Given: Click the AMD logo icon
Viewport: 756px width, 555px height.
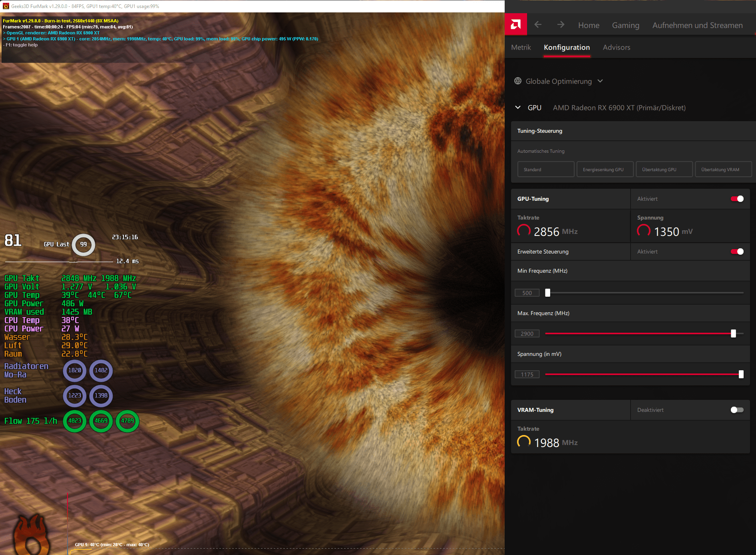Looking at the screenshot, I should click(516, 25).
